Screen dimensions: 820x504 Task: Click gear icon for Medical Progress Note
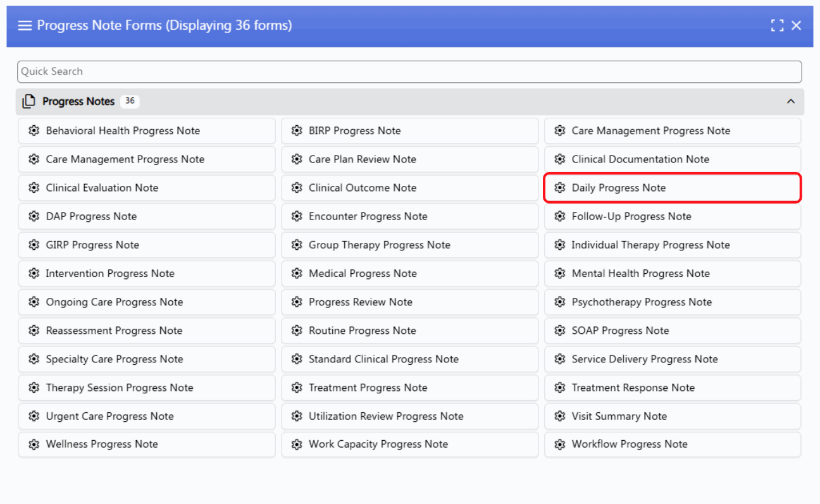(297, 274)
